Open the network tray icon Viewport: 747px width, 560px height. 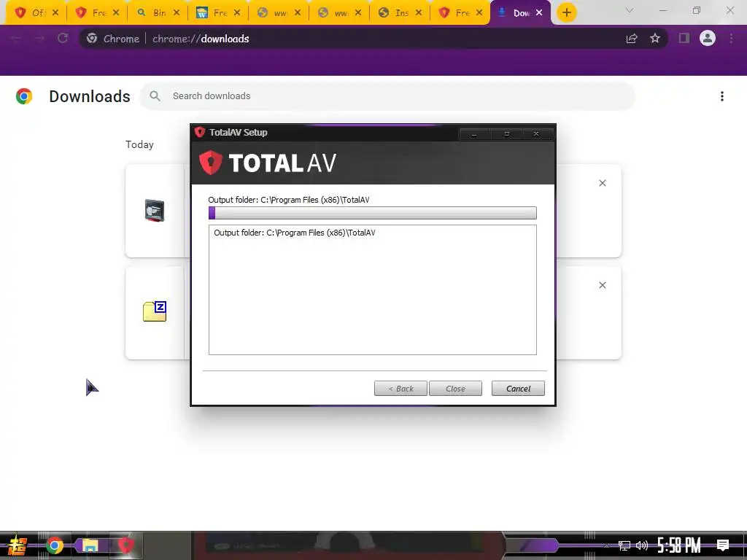[x=624, y=545]
